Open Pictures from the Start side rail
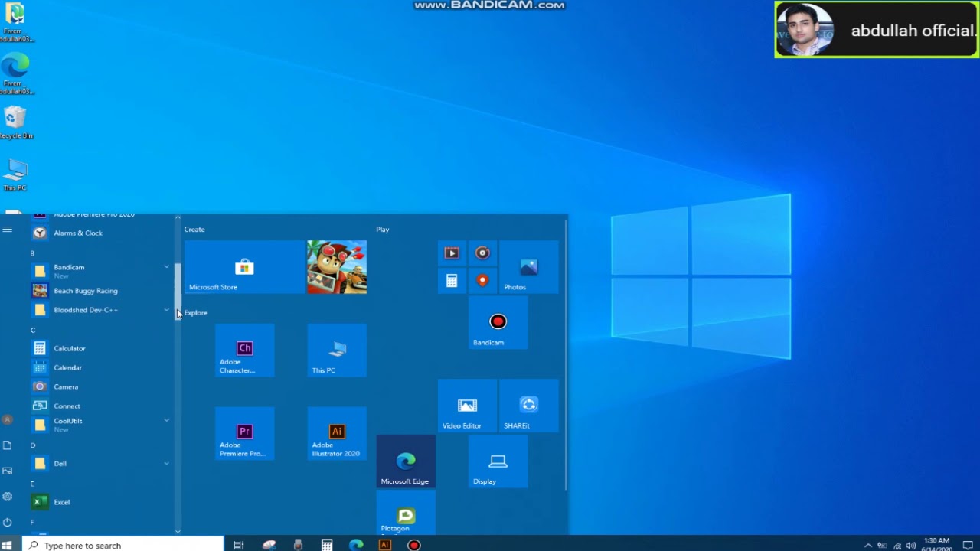This screenshot has height=551, width=980. tap(8, 471)
